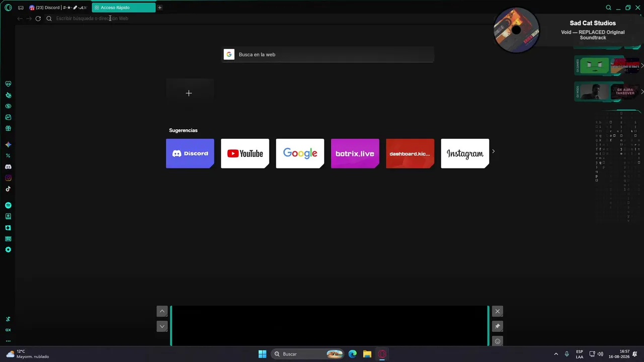The width and height of the screenshot is (644, 362).
Task: Open a new tab with the plus button
Action: [160, 8]
